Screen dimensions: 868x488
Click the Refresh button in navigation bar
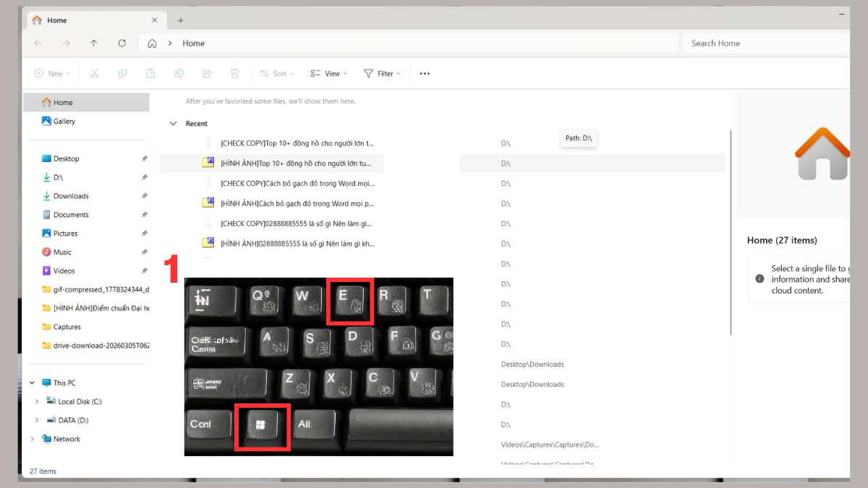tap(122, 43)
